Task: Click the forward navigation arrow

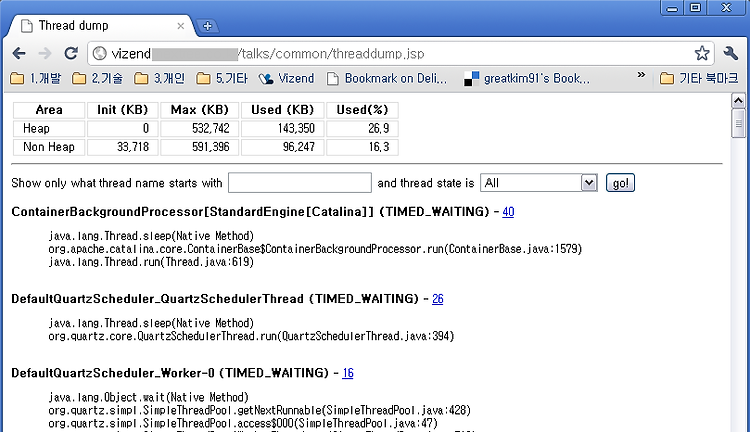Action: point(44,53)
